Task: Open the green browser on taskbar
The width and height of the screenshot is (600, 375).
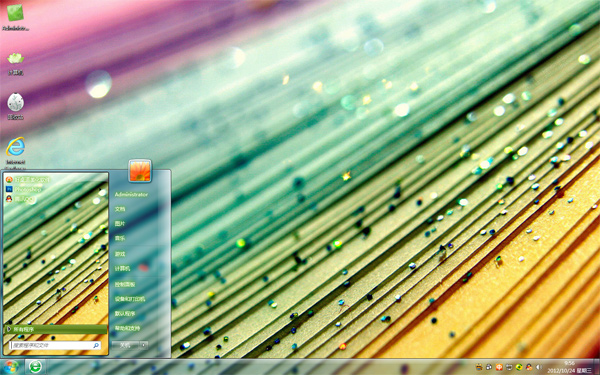Action: (36, 367)
